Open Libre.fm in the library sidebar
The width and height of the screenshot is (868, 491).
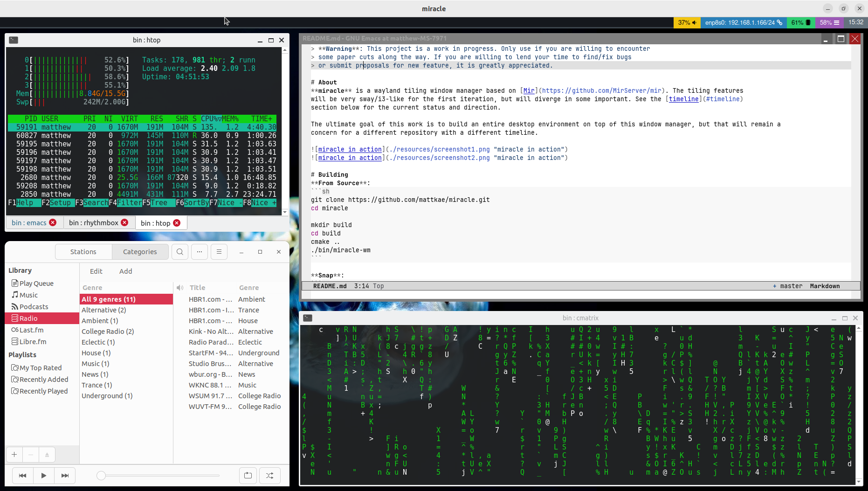point(33,342)
